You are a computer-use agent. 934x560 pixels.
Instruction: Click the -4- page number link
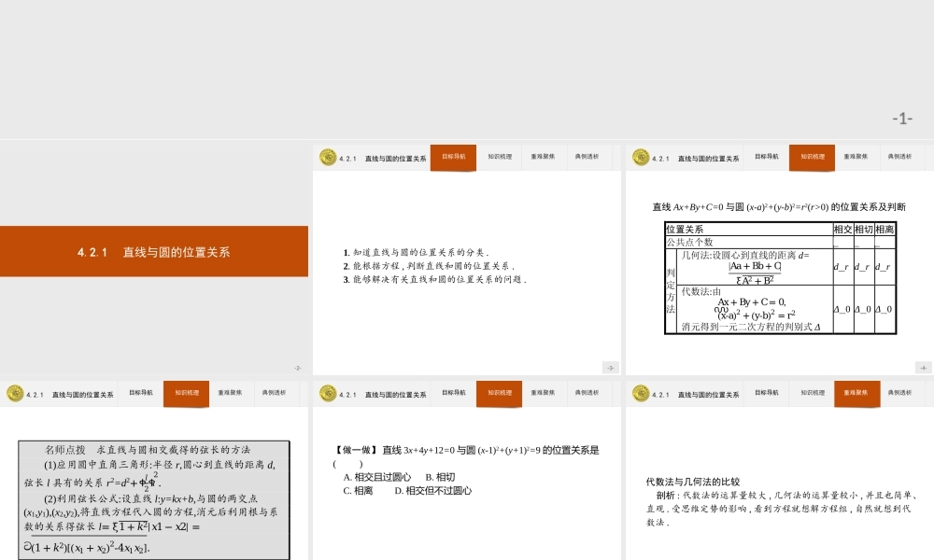point(923,366)
